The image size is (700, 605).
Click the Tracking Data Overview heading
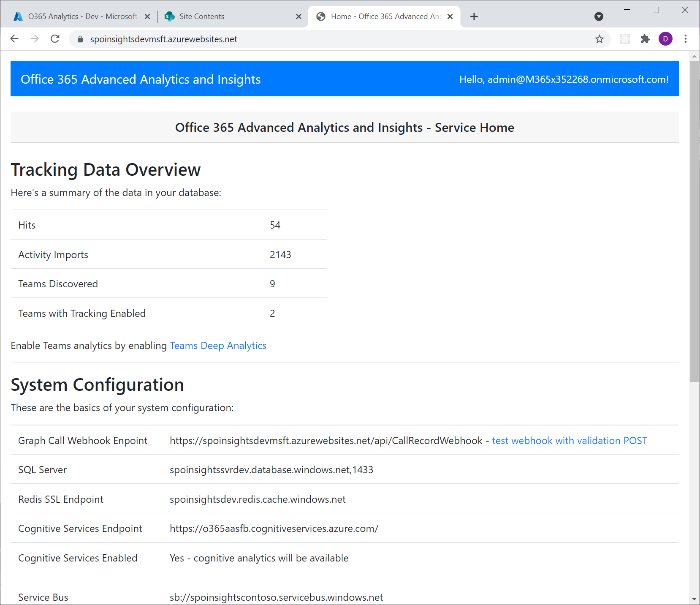(106, 170)
